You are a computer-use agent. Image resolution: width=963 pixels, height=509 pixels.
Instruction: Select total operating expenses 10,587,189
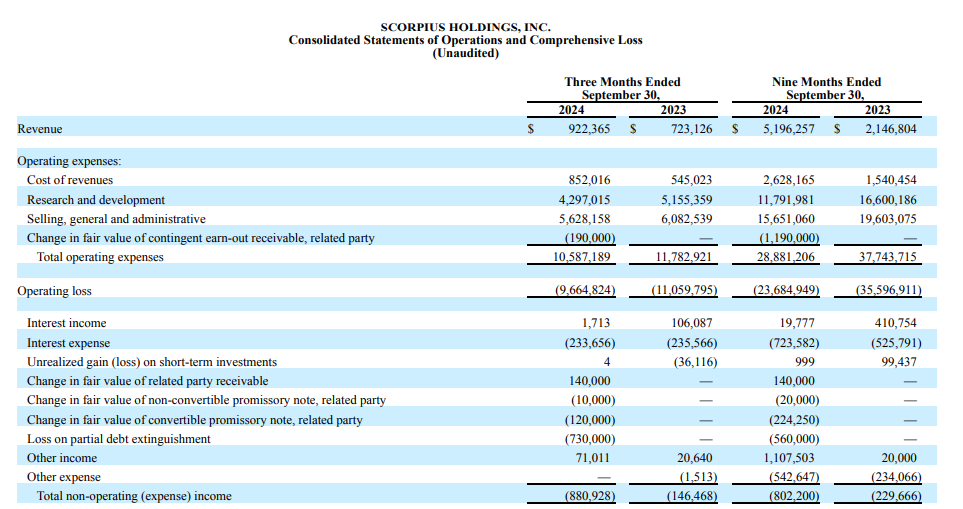(582, 257)
